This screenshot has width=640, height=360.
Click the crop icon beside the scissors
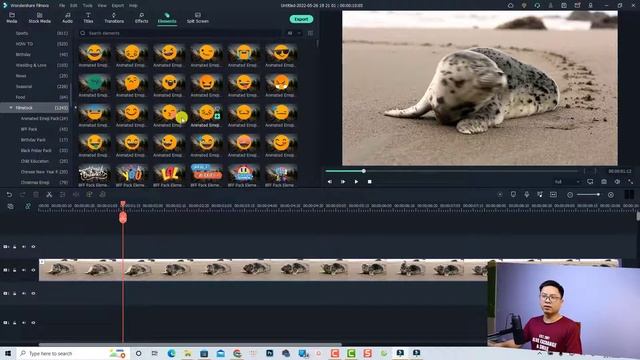pyautogui.click(x=62, y=195)
